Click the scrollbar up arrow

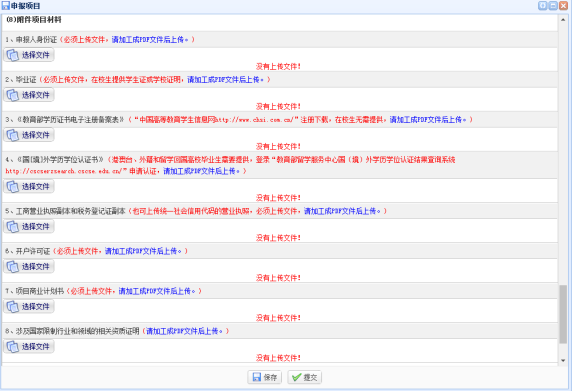pyautogui.click(x=563, y=19)
